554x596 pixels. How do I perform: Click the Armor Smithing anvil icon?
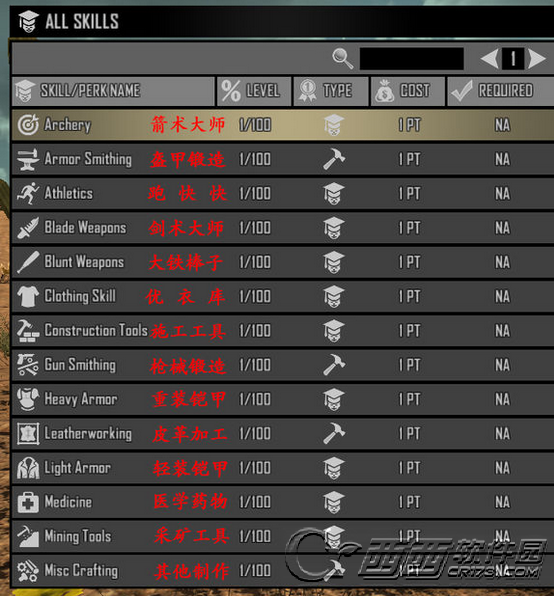point(28,159)
